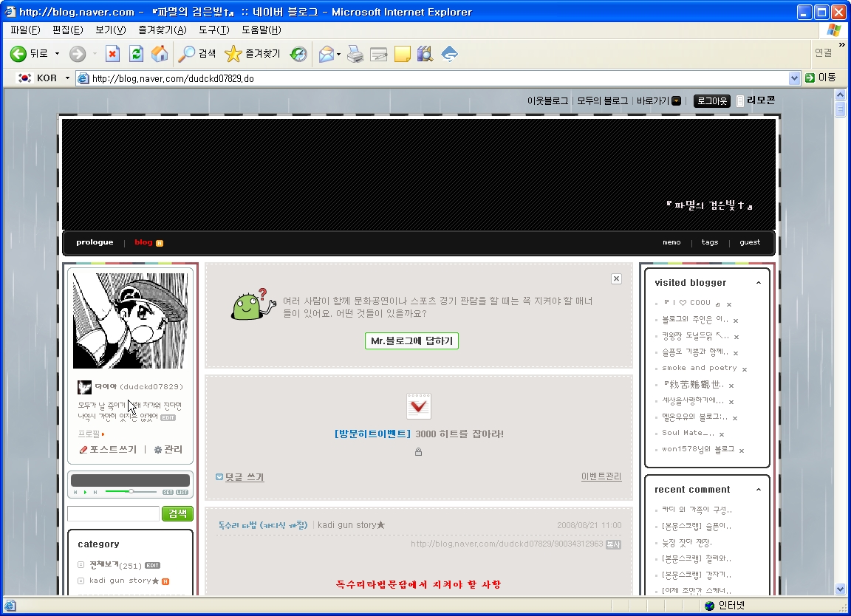Click the blog search input field

pyautogui.click(x=113, y=514)
